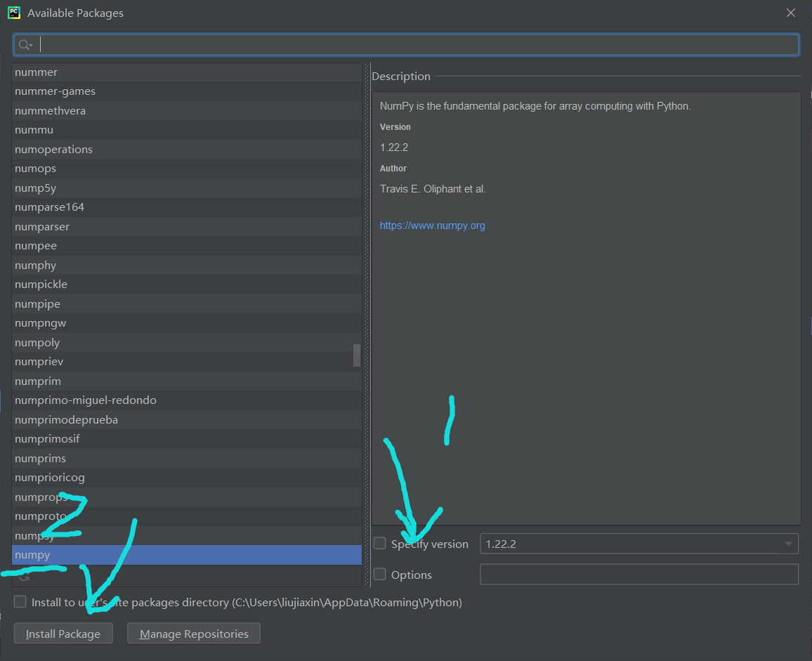
Task: Select the nummu package
Action: tap(186, 130)
